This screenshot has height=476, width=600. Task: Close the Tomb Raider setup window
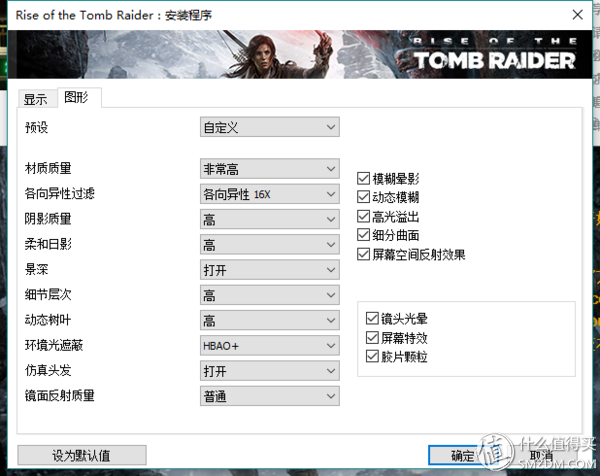point(577,15)
